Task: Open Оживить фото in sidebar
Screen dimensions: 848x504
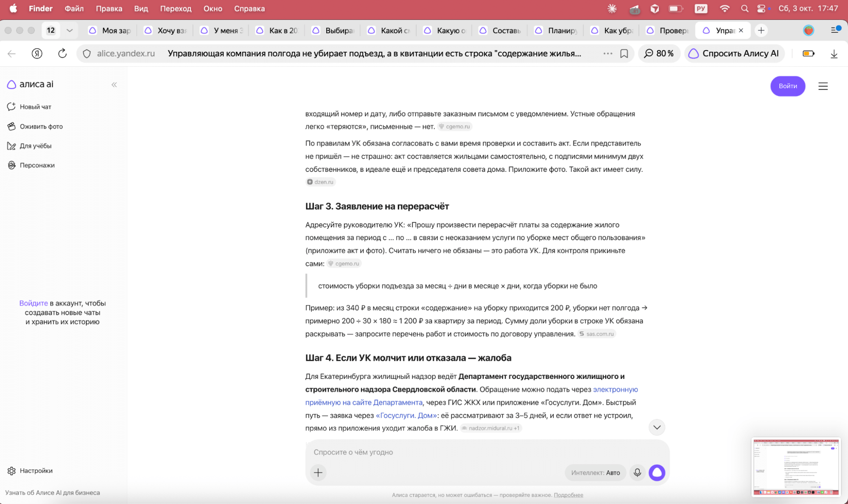Action: 35,126
